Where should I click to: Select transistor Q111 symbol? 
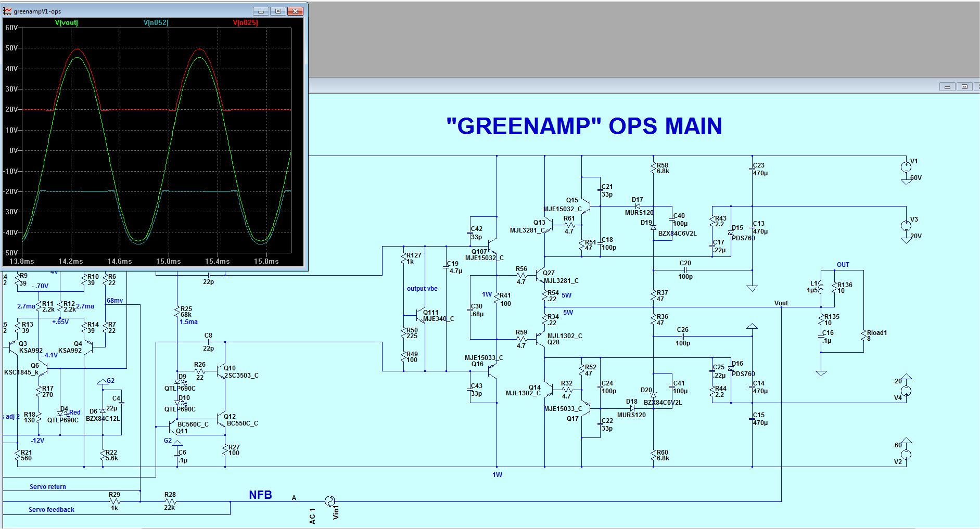coord(420,316)
